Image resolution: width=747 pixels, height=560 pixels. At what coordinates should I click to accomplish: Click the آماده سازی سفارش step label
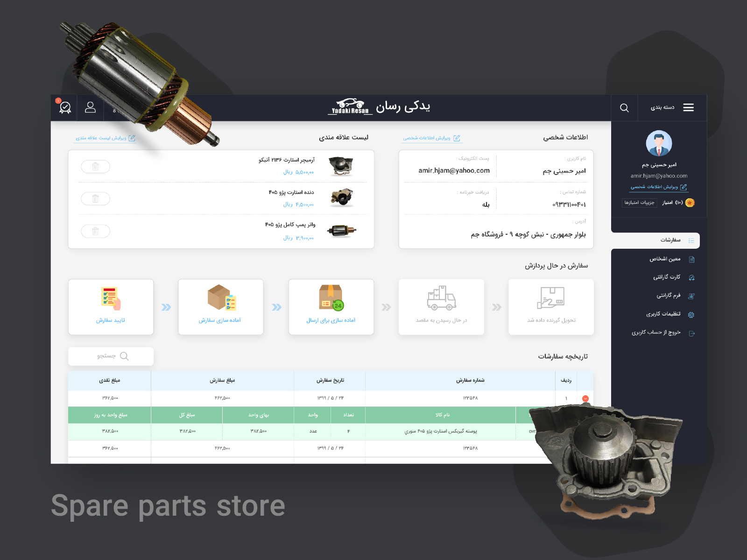220,320
